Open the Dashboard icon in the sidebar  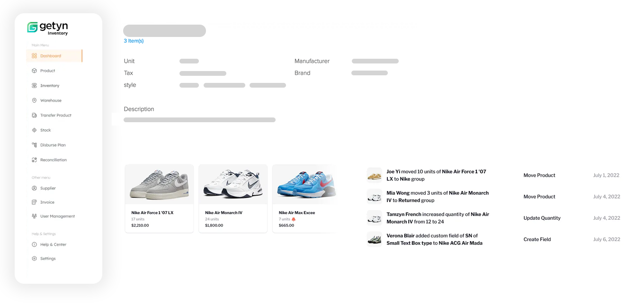click(34, 56)
